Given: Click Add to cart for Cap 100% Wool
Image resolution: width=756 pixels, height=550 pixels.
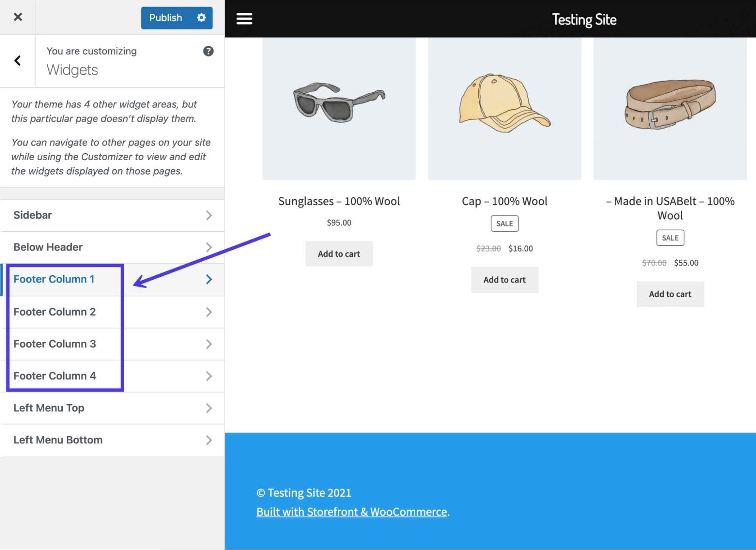Looking at the screenshot, I should click(504, 279).
